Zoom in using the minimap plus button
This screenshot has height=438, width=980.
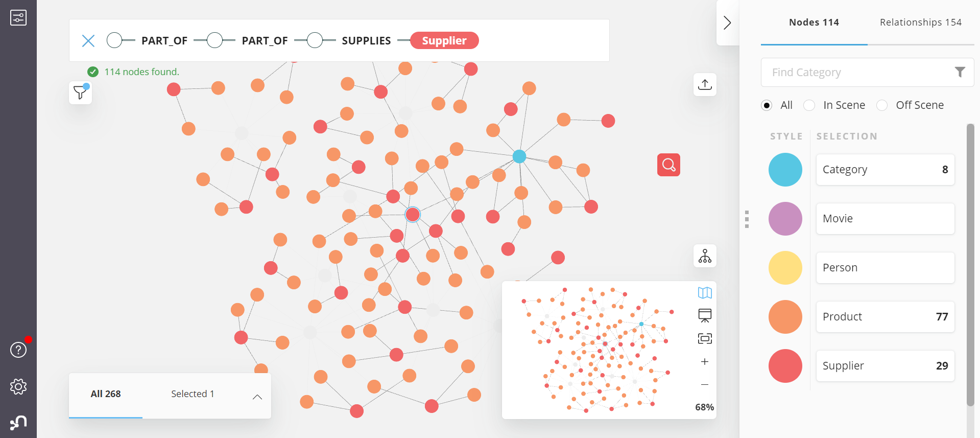(704, 361)
